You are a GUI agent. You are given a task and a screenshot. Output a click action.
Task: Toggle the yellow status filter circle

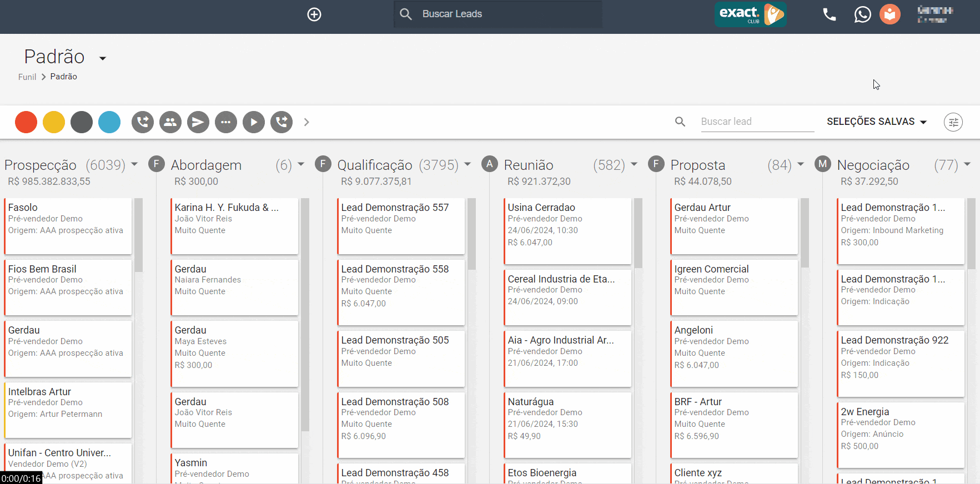pyautogui.click(x=54, y=122)
